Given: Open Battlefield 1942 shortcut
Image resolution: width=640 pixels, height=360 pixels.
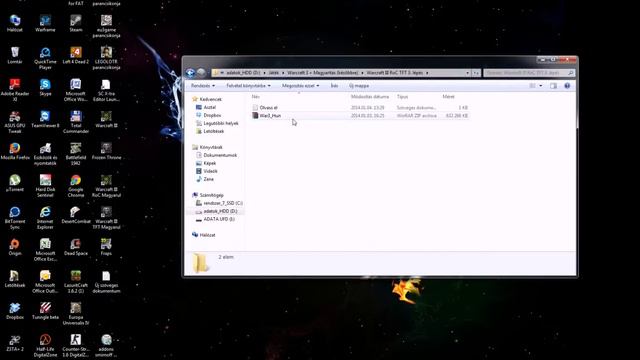Looking at the screenshot, I should (76, 154).
